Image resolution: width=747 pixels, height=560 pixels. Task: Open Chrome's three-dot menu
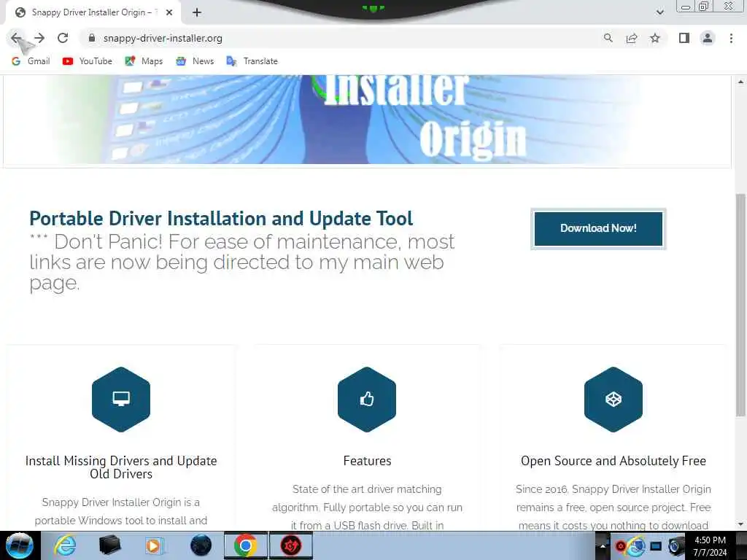pos(731,38)
